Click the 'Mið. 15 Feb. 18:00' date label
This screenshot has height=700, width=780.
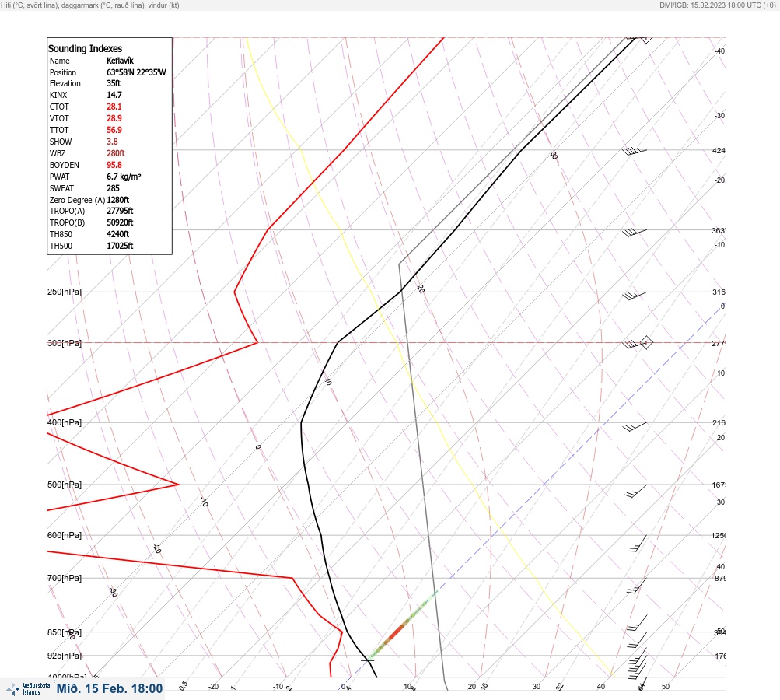110,688
